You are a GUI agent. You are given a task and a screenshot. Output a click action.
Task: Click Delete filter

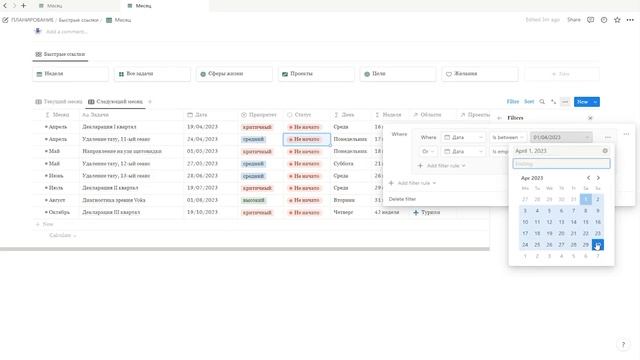(x=402, y=199)
